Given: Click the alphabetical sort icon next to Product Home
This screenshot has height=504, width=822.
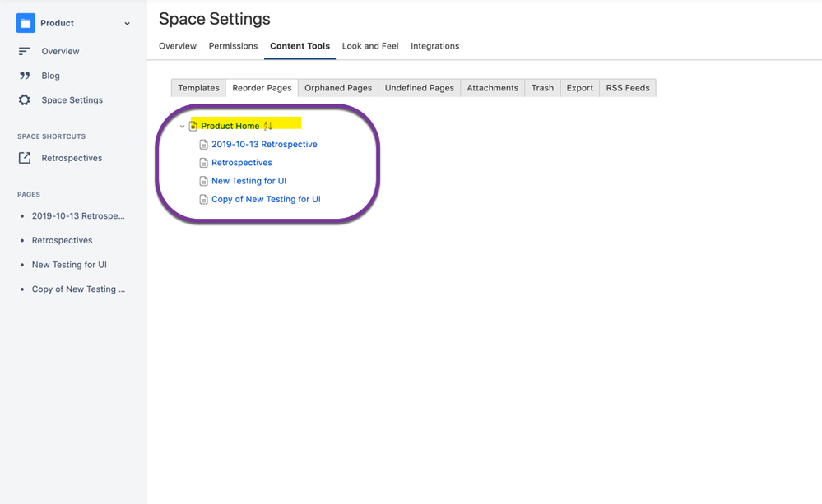Looking at the screenshot, I should pyautogui.click(x=267, y=126).
